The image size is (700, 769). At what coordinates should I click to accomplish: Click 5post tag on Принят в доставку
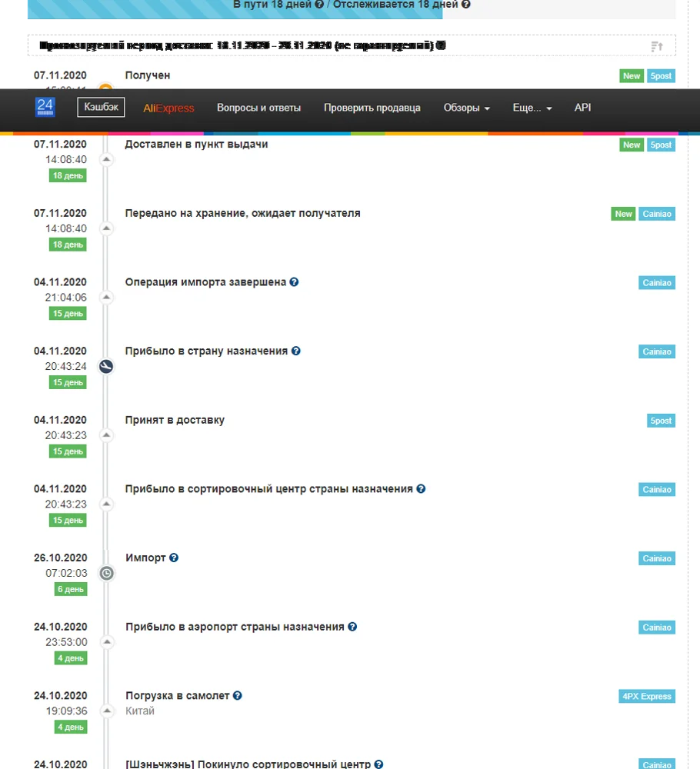click(661, 421)
